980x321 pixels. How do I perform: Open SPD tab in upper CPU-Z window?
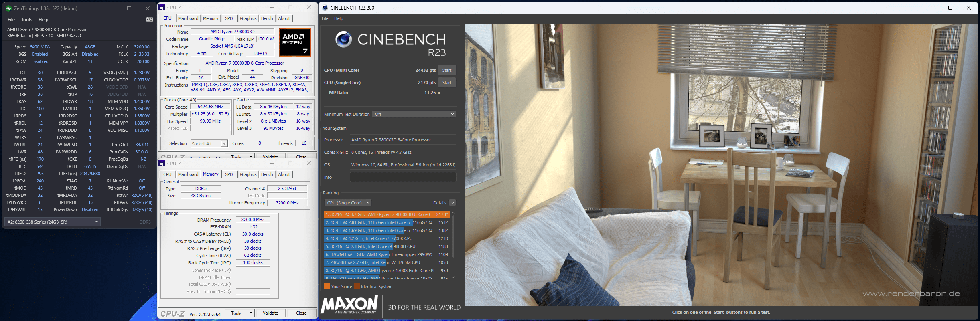229,18
